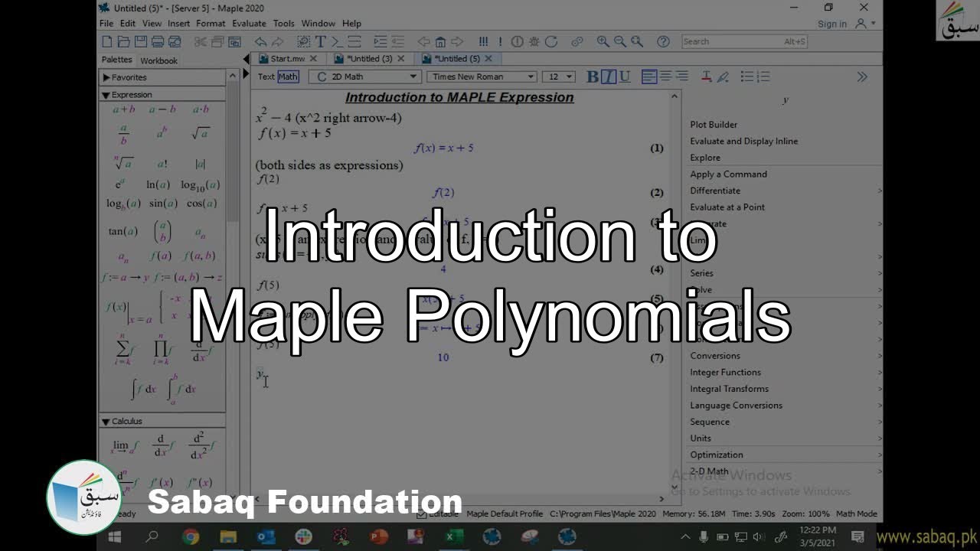Open a file using the folder icon
Screen dimensions: 980x551
(x=124, y=41)
